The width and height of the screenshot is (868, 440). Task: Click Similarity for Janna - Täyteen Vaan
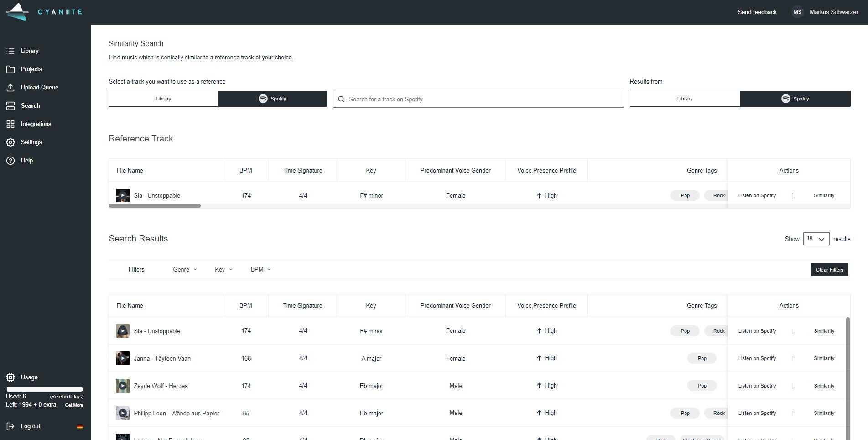coord(824,358)
